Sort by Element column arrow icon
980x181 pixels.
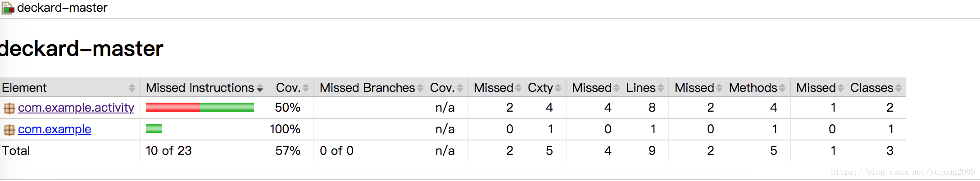[x=132, y=88]
